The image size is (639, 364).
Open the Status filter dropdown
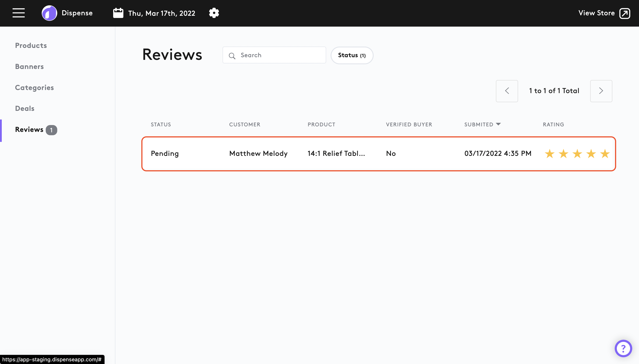352,55
